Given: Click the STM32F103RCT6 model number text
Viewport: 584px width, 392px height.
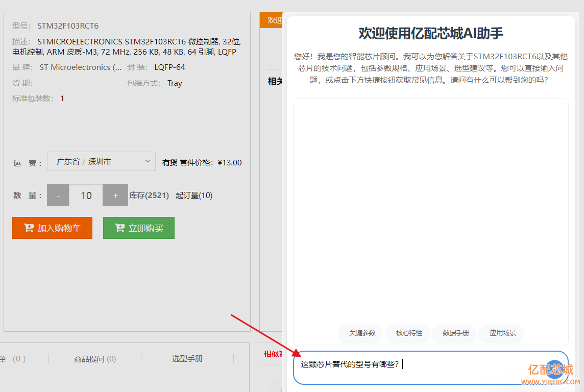Looking at the screenshot, I should (x=68, y=26).
